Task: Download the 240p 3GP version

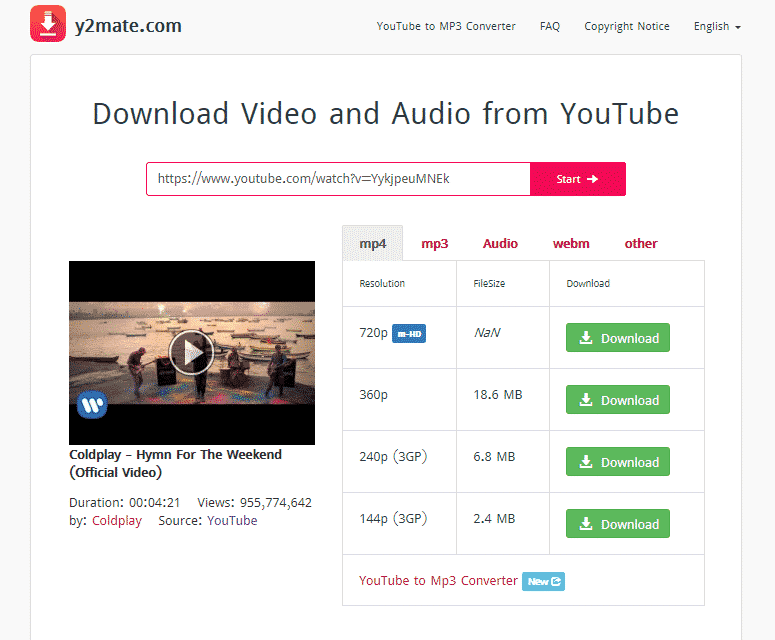Action: (618, 462)
